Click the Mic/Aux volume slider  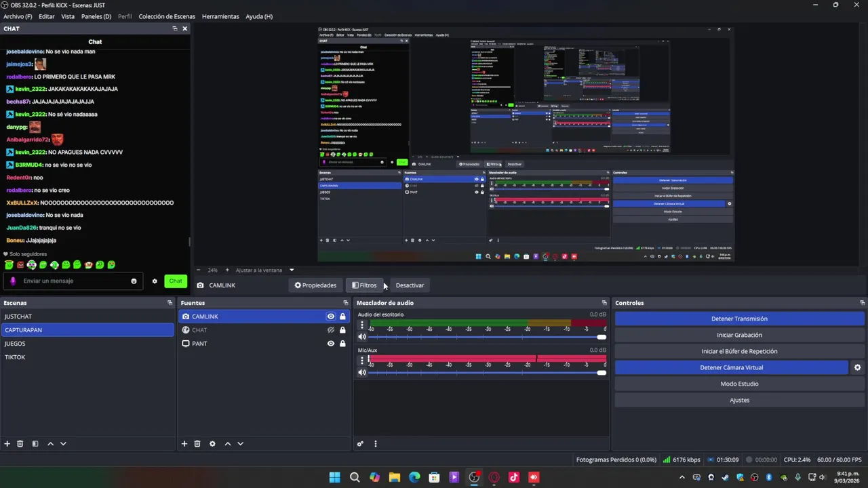coord(487,372)
